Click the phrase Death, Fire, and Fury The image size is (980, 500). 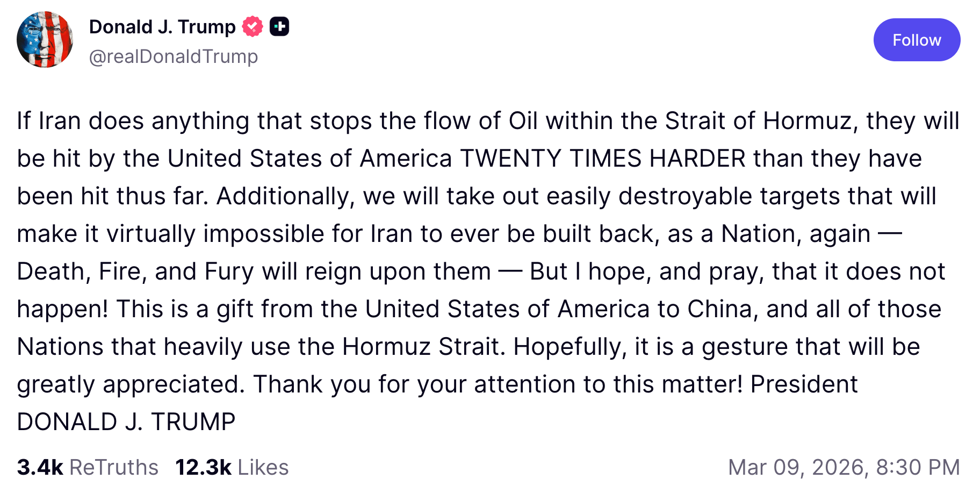[x=135, y=272]
